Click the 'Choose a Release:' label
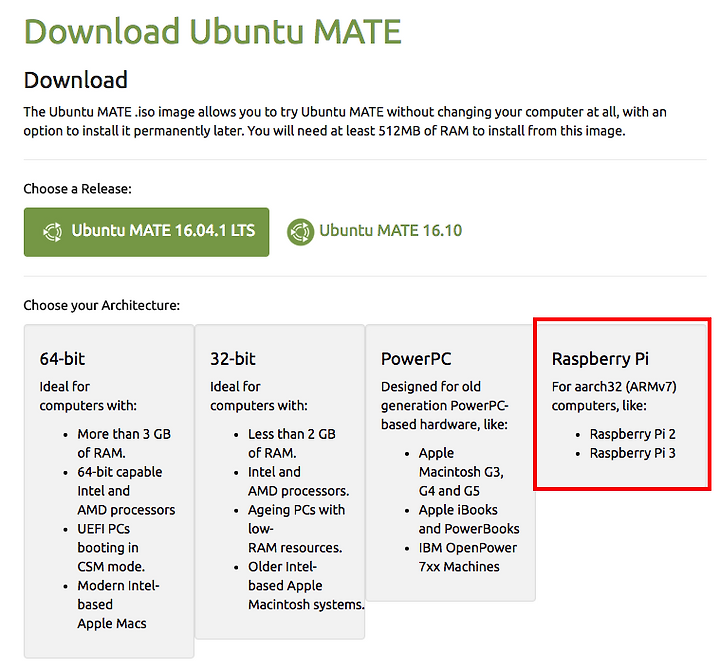Viewport: 720px width, 668px height. (78, 189)
